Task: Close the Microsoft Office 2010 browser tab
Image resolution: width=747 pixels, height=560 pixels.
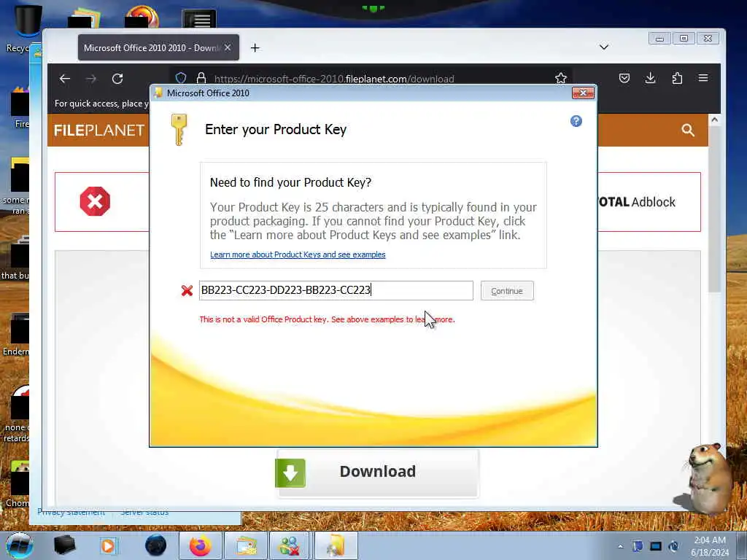Action: point(228,47)
